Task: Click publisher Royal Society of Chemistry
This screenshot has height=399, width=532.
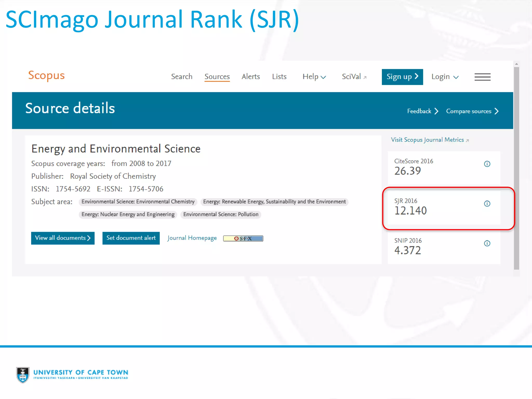Action: point(113,176)
